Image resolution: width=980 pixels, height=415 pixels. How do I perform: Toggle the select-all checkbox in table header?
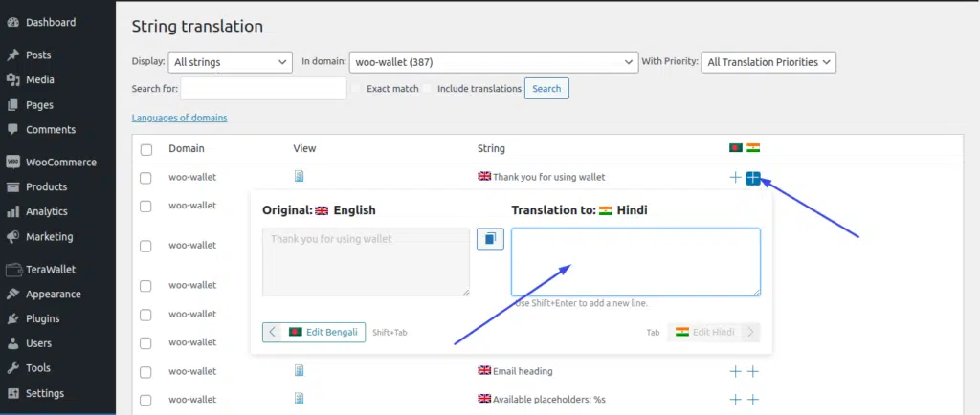(146, 150)
